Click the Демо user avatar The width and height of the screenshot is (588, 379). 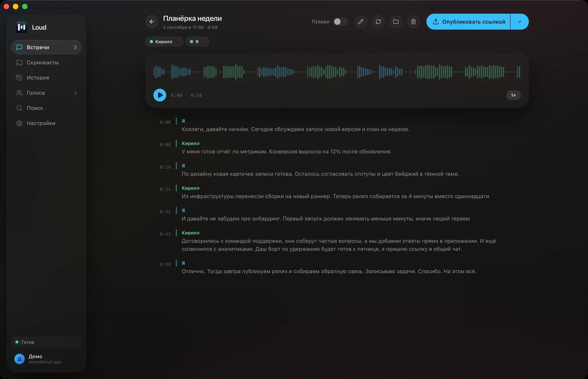pyautogui.click(x=19, y=359)
